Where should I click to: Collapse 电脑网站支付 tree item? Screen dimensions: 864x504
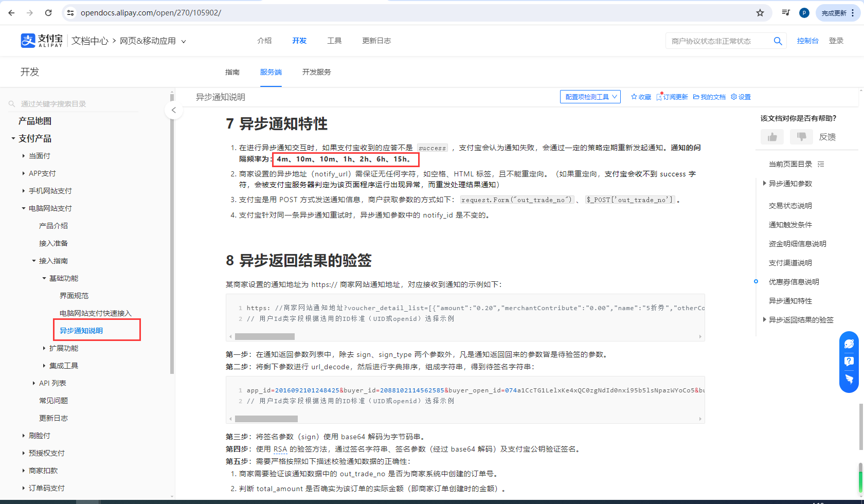click(24, 208)
